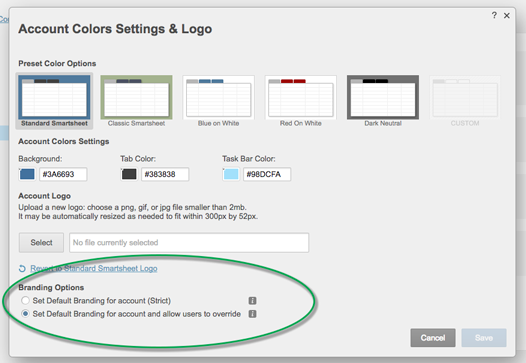Select allow users to override radio button
526x363 pixels.
25,314
